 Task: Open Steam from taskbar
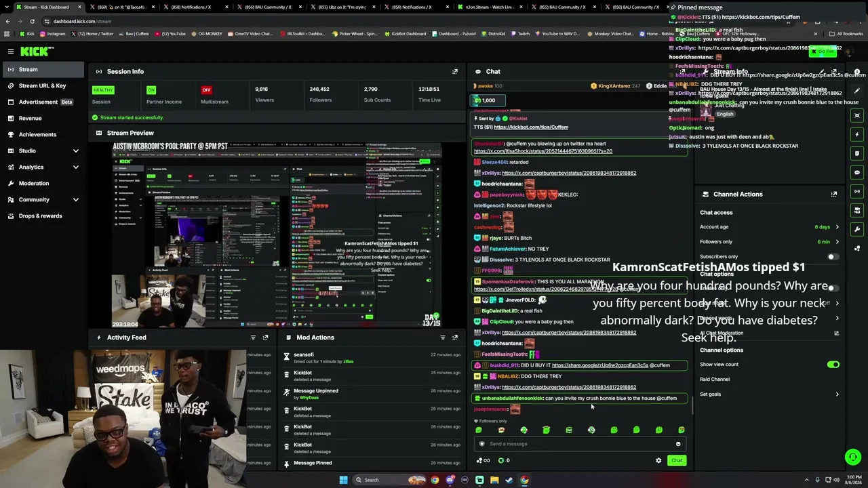pos(509,480)
